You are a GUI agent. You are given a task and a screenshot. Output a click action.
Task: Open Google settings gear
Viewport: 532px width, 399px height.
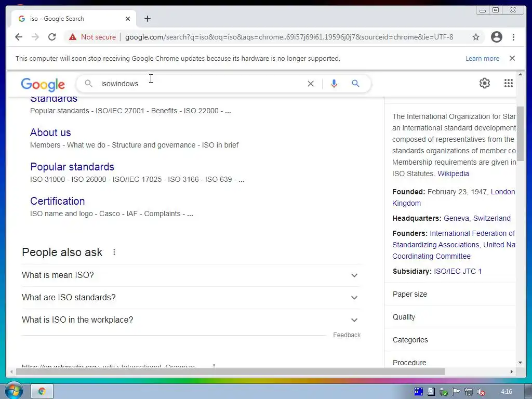click(x=485, y=83)
